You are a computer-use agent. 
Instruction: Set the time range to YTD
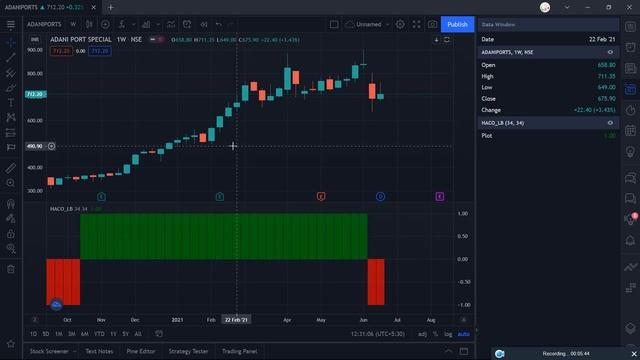coord(99,334)
